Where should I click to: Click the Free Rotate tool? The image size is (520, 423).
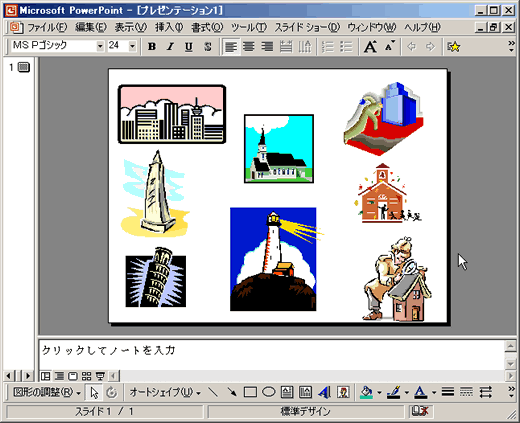[x=112, y=393]
